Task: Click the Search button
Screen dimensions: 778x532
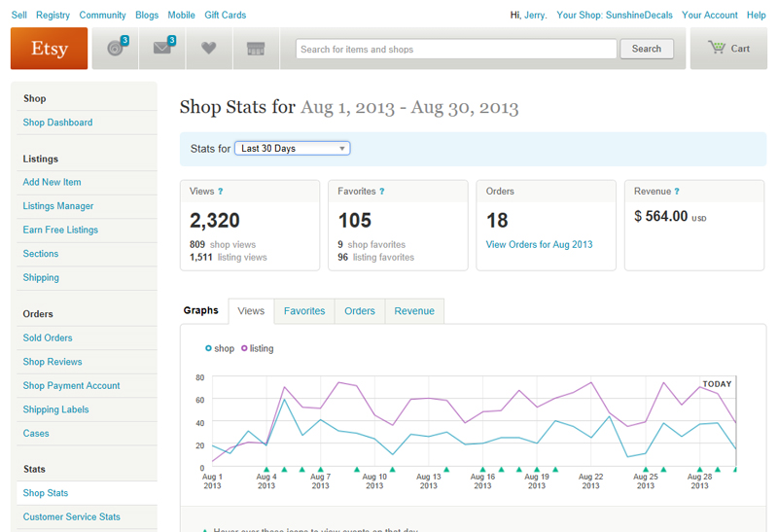Action: tap(647, 49)
